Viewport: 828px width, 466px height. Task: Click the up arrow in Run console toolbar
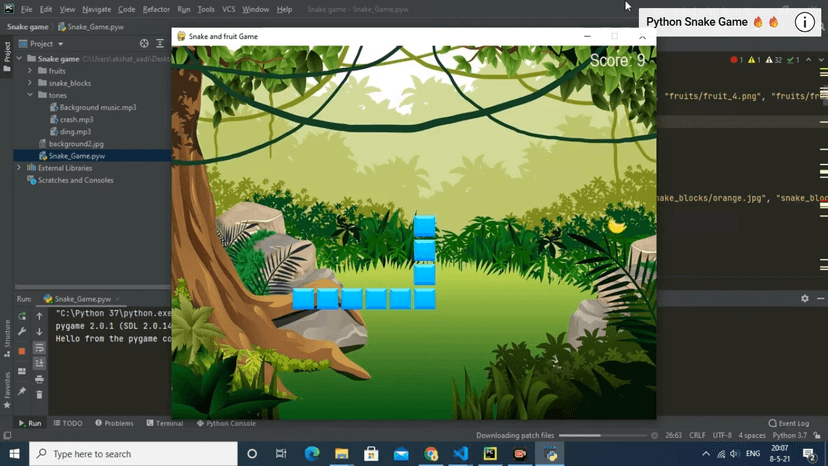[39, 316]
